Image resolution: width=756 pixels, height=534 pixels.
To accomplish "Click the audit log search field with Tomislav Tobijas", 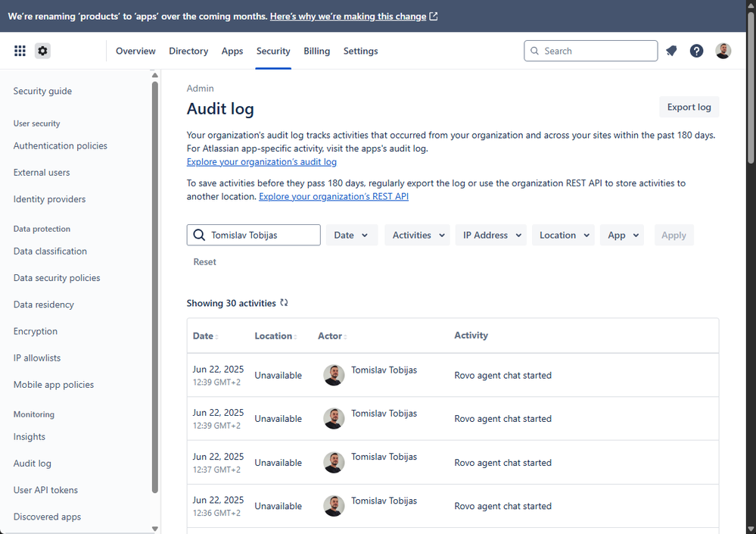I will tap(254, 235).
